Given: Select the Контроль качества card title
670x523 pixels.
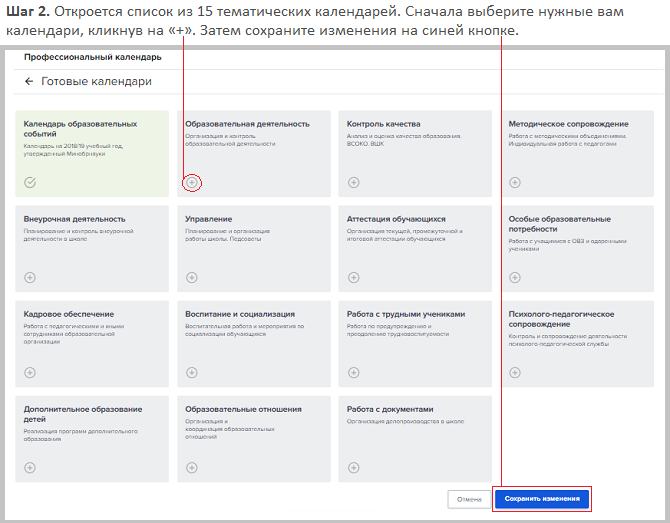Looking at the screenshot, I should [x=383, y=124].
